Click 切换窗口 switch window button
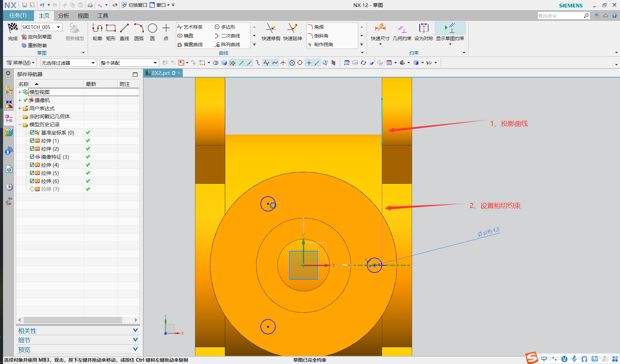Viewport: 620px width, 364px height. click(135, 5)
